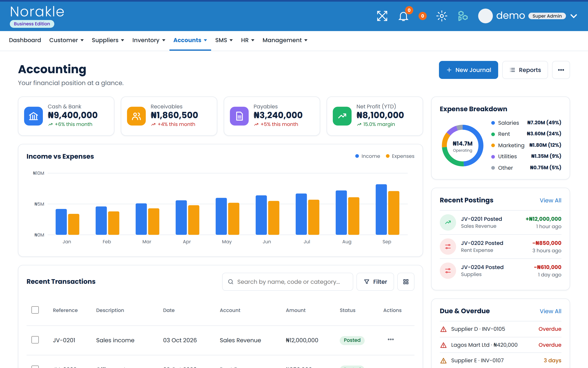Screen dimensions: 588x368
Task: Click the JV-0201 Sales Revenue posting icon
Action: click(x=448, y=222)
